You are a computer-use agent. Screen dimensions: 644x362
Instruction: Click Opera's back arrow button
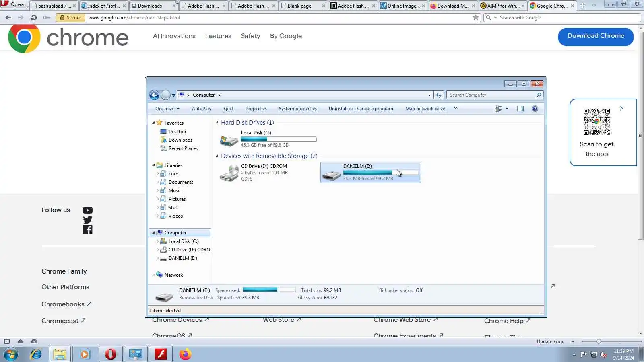[x=8, y=18]
